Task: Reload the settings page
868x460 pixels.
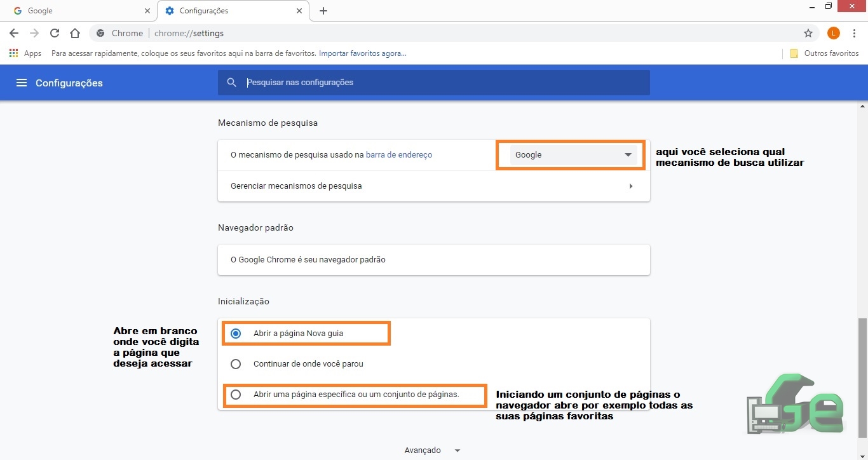Action: (55, 33)
